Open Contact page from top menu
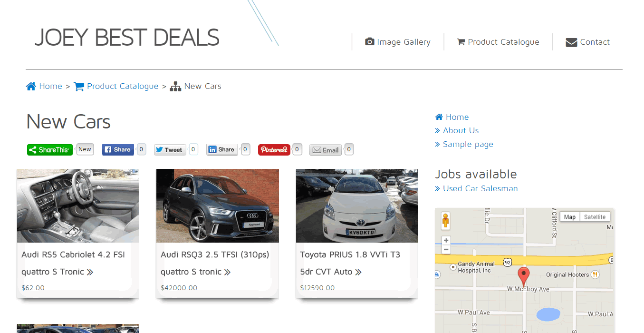Viewport: 644px width, 333px height. 588,42
